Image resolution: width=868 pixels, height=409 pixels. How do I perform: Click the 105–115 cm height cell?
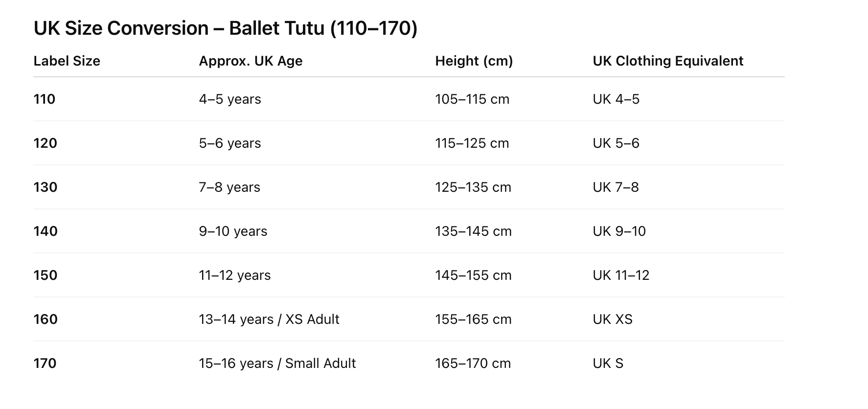click(472, 99)
